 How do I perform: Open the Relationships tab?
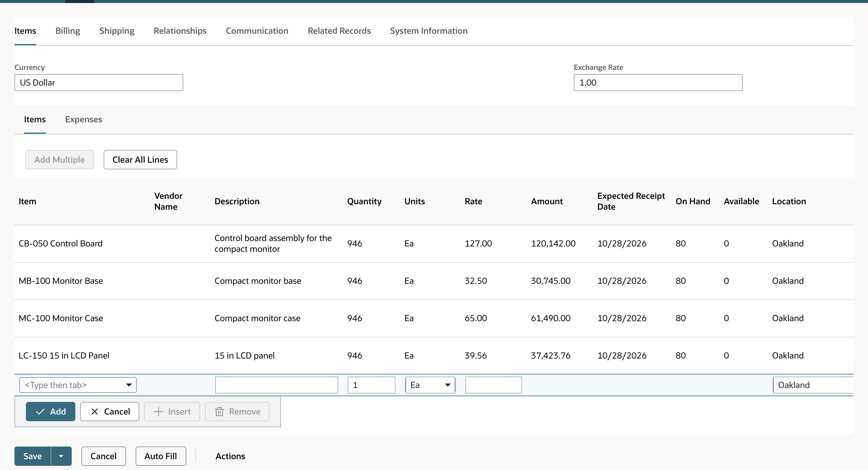tap(180, 31)
